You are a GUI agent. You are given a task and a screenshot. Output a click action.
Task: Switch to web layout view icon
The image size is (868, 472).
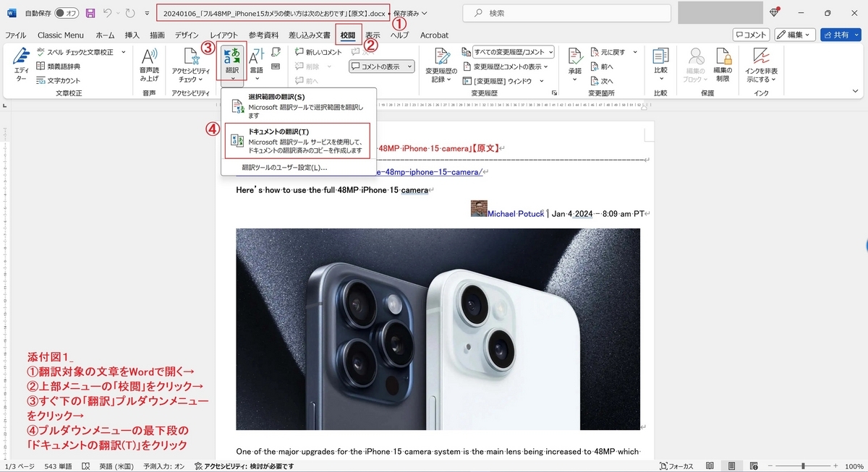(x=754, y=466)
